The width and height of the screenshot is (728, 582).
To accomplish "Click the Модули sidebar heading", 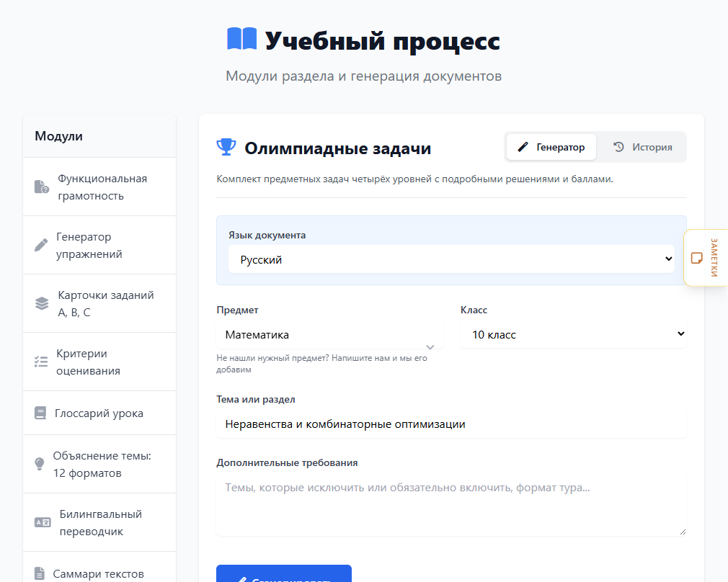I will point(58,136).
